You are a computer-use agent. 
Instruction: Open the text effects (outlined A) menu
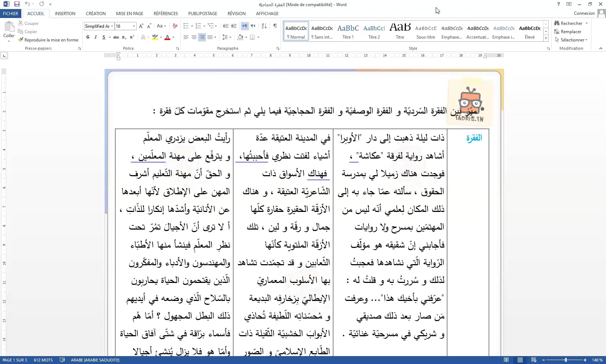[143, 37]
